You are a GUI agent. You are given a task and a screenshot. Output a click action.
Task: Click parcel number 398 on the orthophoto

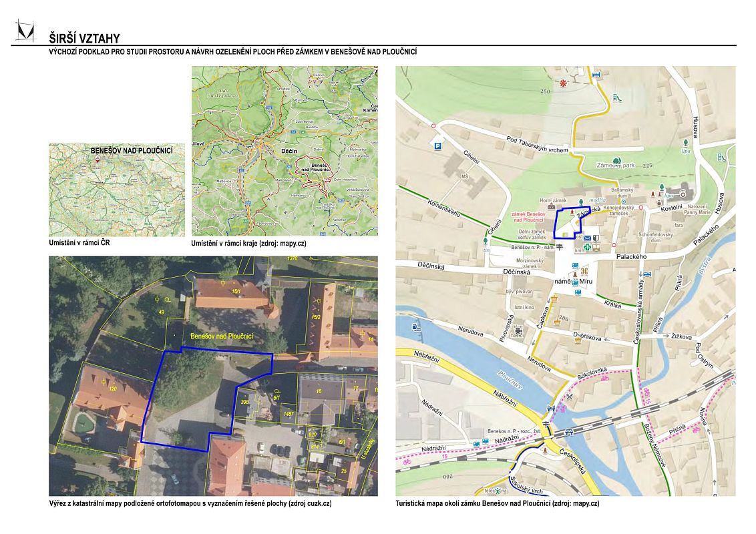(x=245, y=401)
